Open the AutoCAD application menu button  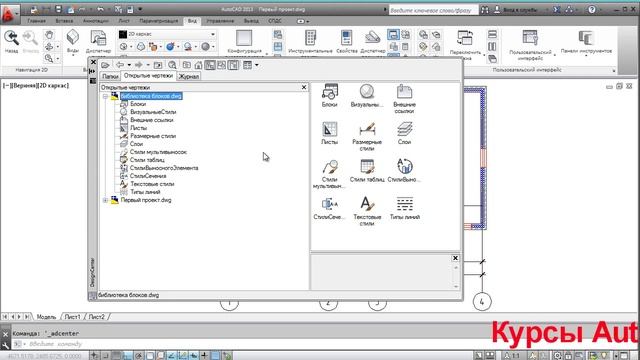[x=10, y=15]
